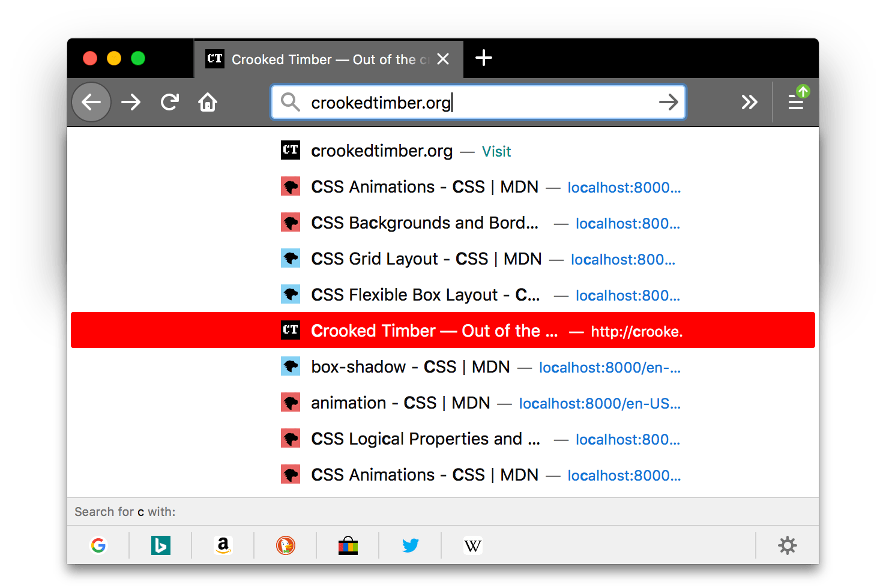Search with Wikipedia engine icon

click(473, 545)
